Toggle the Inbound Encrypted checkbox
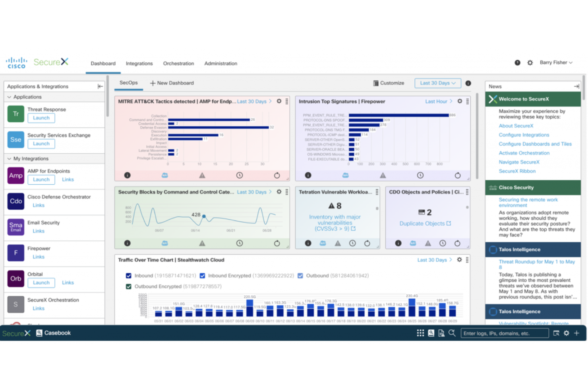This screenshot has width=588, height=392. 203,276
